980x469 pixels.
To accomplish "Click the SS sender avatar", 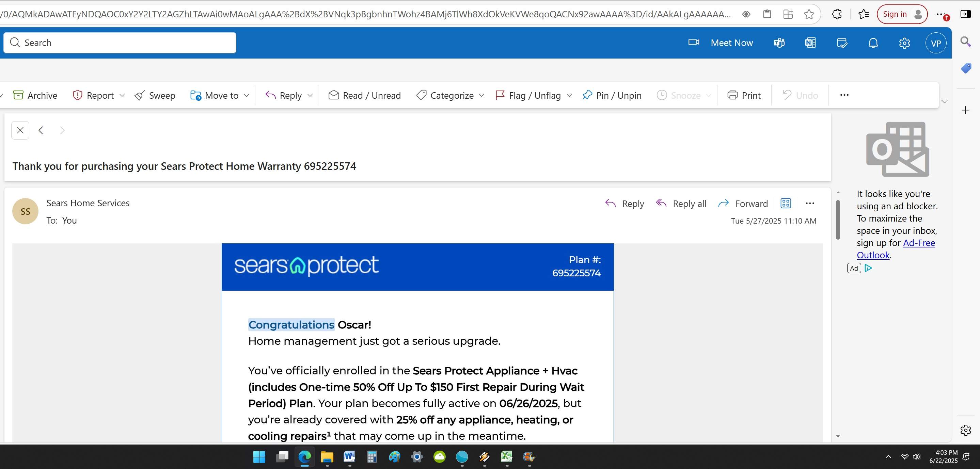I will pos(26,211).
